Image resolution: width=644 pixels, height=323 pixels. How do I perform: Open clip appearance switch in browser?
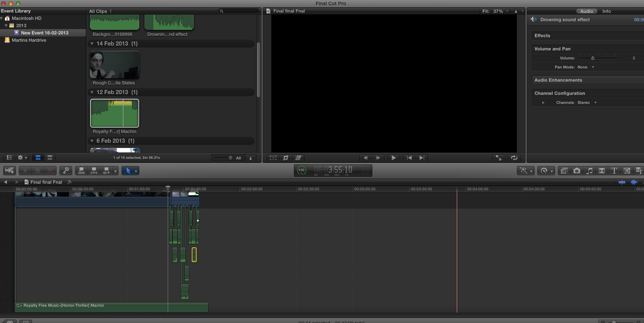click(250, 158)
